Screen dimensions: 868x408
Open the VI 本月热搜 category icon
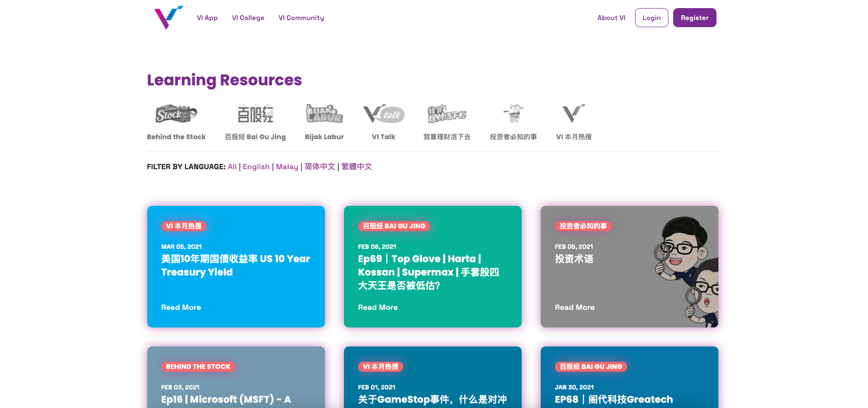coord(574,114)
